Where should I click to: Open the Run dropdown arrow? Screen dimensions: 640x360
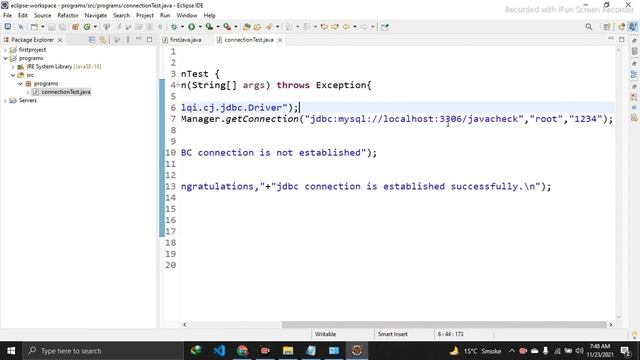click(200, 27)
